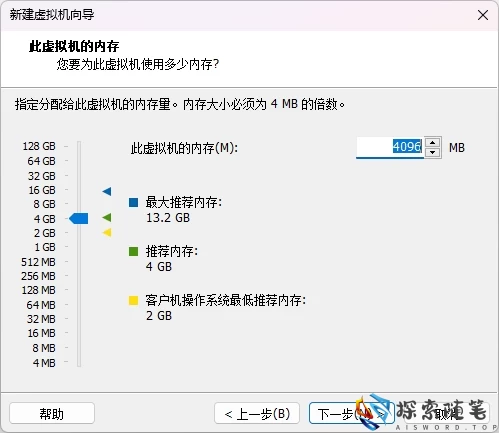Click the 128 MB scale label
This screenshot has height=433, width=499.
coord(38,290)
